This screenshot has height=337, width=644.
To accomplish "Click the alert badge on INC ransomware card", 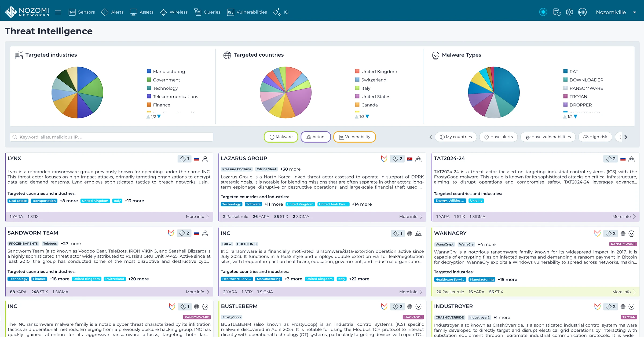I will [185, 307].
